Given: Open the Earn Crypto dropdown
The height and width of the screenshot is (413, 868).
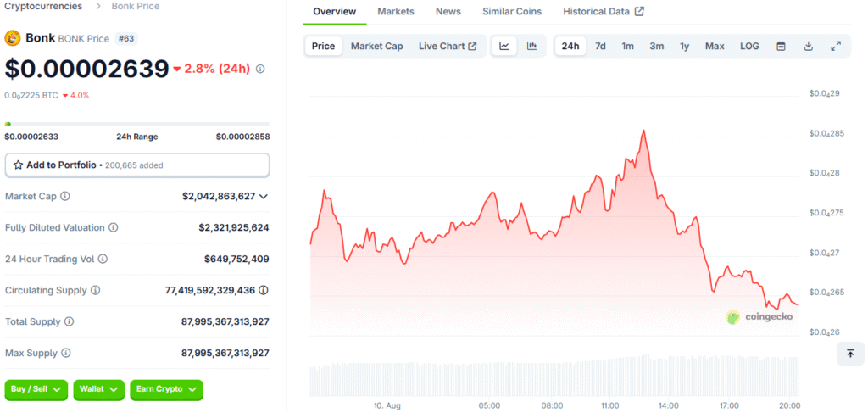Looking at the screenshot, I should (167, 390).
